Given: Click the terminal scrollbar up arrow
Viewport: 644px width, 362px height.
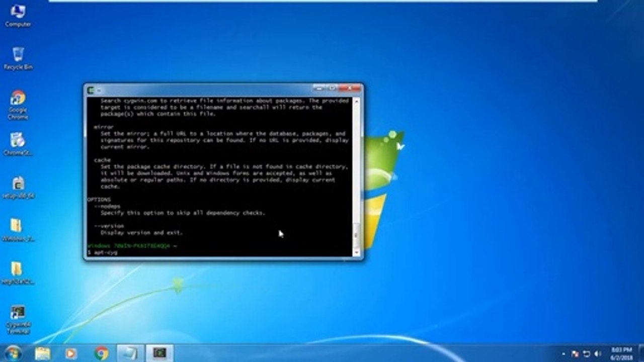Looking at the screenshot, I should [x=357, y=101].
